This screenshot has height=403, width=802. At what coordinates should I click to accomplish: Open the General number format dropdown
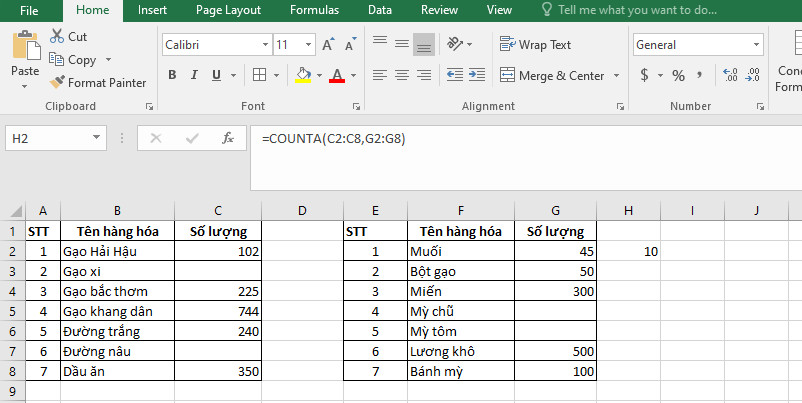756,44
